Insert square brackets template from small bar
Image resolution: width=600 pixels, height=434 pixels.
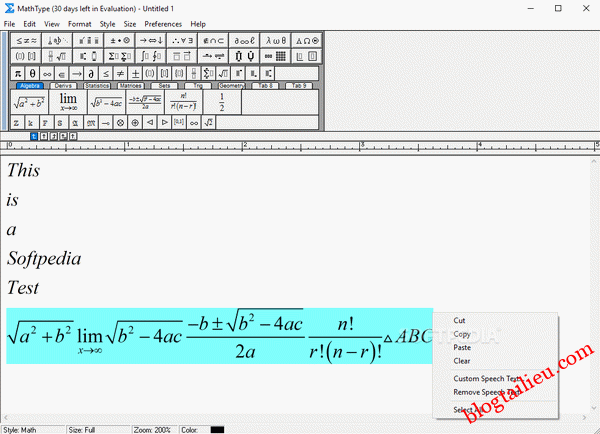pyautogui.click(x=164, y=73)
